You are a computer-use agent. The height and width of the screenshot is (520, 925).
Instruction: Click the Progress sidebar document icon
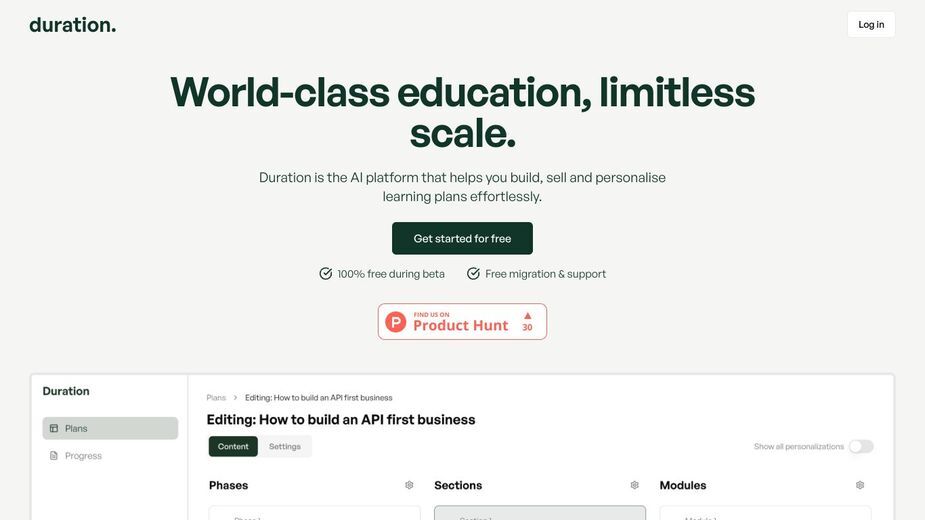pos(54,456)
